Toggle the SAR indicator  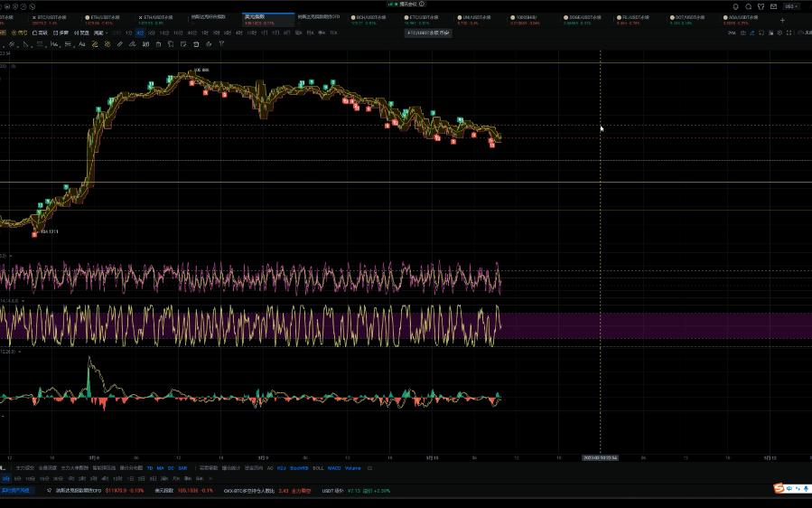(x=182, y=468)
